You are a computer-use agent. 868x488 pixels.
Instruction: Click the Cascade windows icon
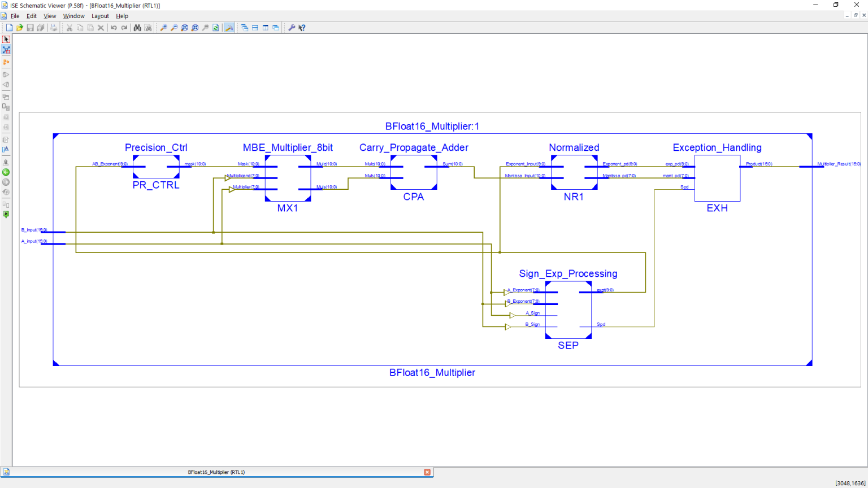click(245, 28)
